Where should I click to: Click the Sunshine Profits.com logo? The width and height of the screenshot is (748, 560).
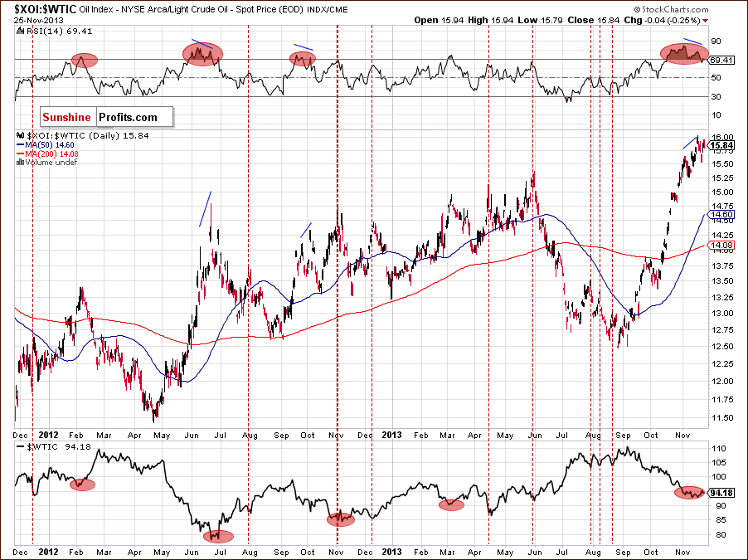pos(106,117)
